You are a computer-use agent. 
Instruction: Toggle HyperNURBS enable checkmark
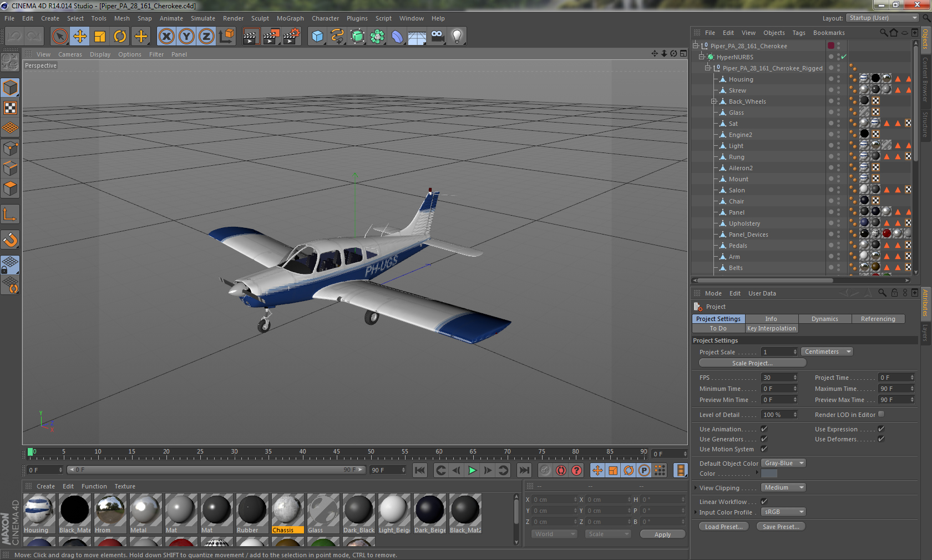pos(844,57)
